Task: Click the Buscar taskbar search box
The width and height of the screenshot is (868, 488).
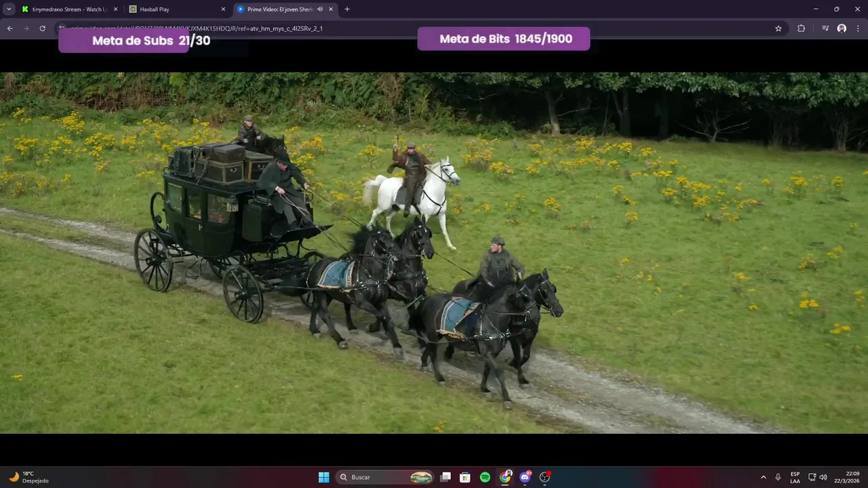Action: pos(386,477)
